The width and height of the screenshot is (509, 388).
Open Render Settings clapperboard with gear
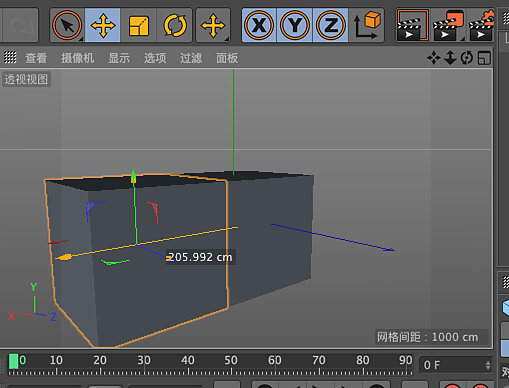coord(482,26)
